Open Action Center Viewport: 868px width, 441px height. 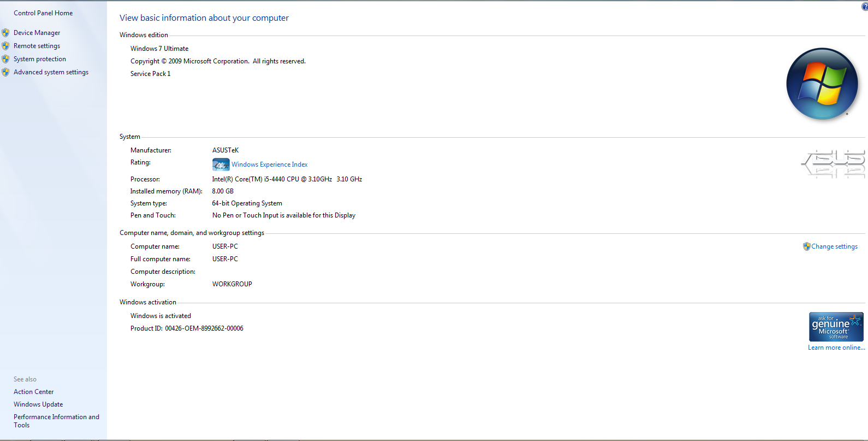(x=34, y=392)
